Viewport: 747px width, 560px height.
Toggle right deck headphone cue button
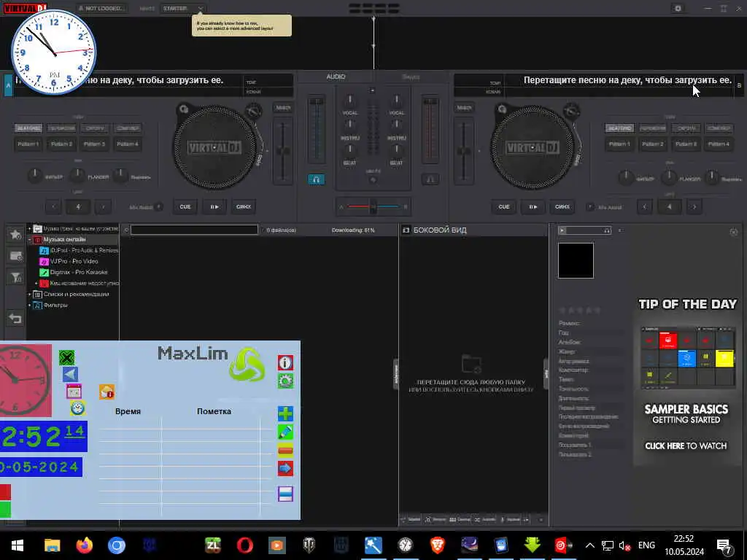coord(430,179)
